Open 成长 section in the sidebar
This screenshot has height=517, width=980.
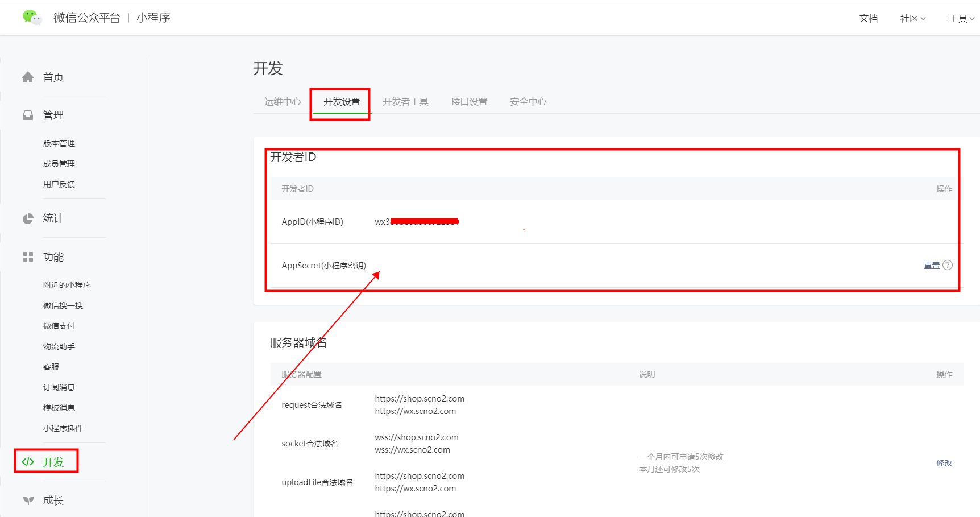click(x=53, y=501)
